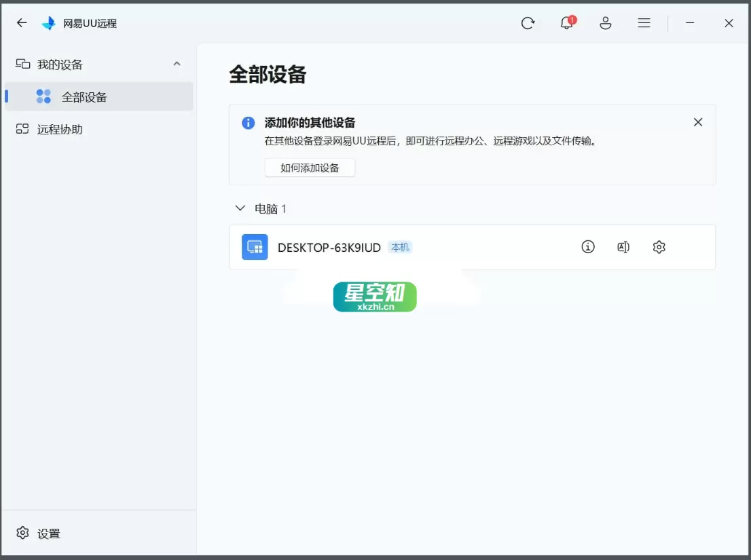Open the hamburger menu at top right
751x560 pixels.
click(644, 22)
